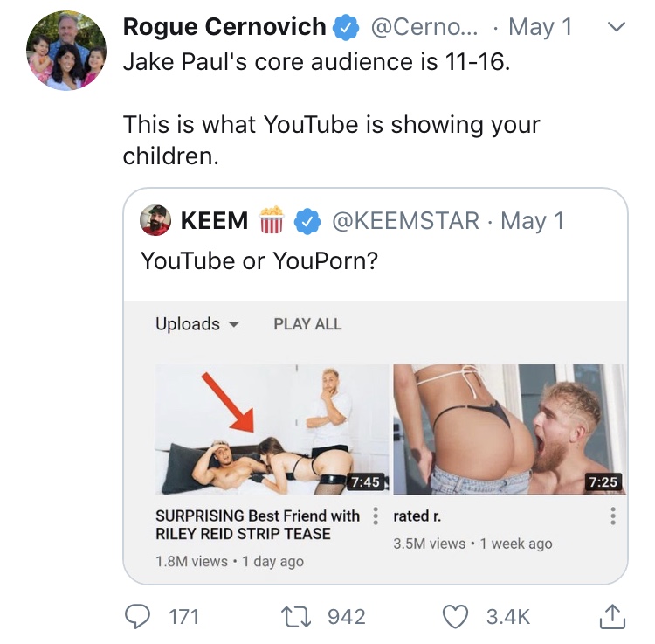655x644 pixels.
Task: Open the 7:45 video thumbnail
Action: pos(272,429)
